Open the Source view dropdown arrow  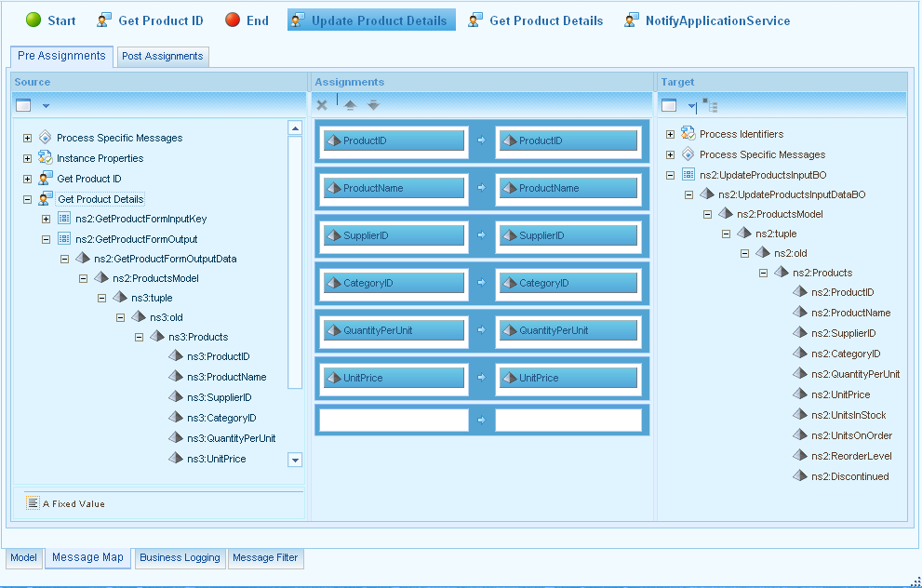click(46, 106)
